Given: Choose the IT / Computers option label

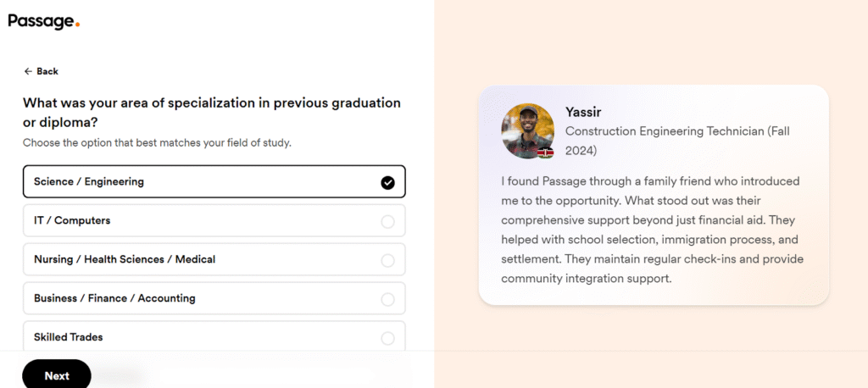Looking at the screenshot, I should coord(72,220).
